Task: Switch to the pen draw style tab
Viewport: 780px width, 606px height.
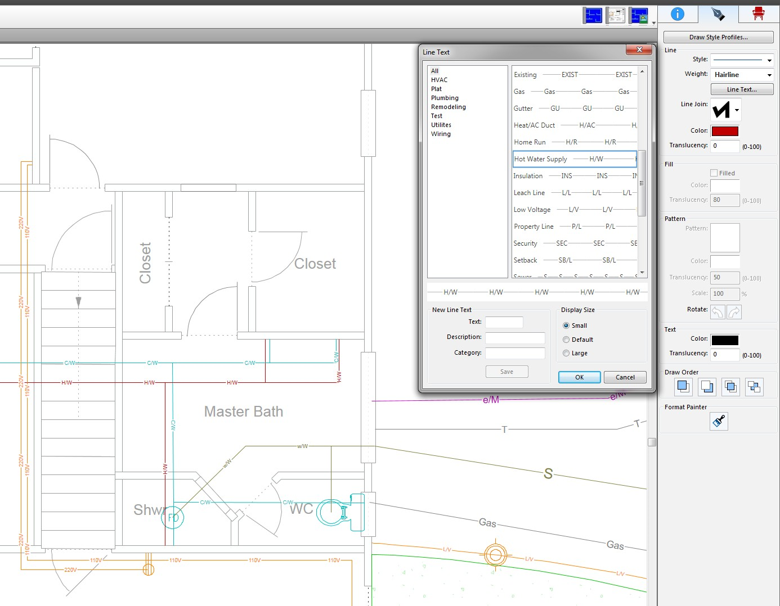Action: coord(718,14)
